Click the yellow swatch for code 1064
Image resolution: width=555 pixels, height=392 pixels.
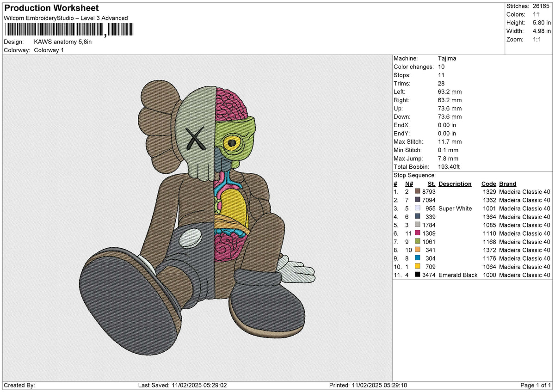pyautogui.click(x=418, y=266)
